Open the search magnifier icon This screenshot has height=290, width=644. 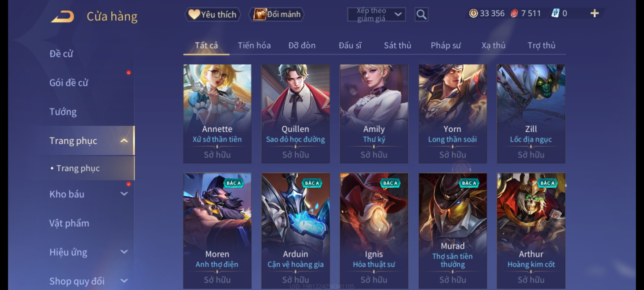click(x=421, y=15)
